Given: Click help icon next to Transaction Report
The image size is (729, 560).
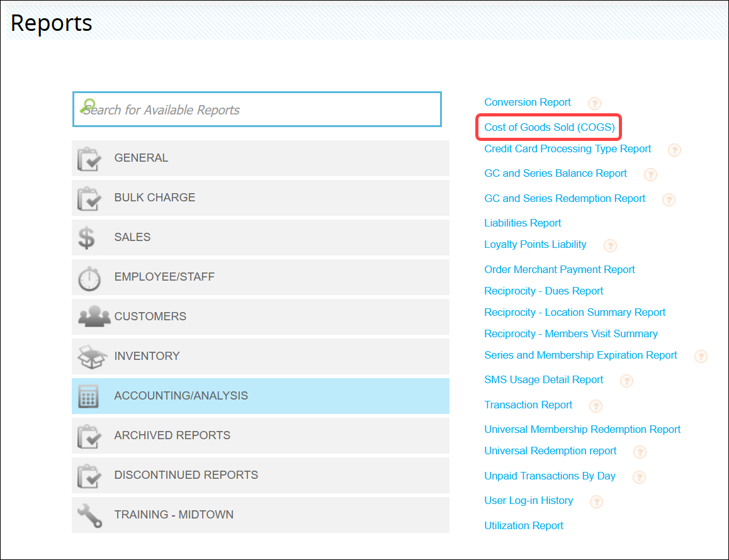Looking at the screenshot, I should [x=596, y=406].
